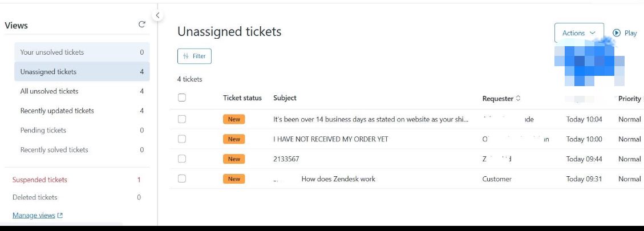Open Recently updated tickets view
Viewport: 644px width, 231px height.
click(82, 111)
